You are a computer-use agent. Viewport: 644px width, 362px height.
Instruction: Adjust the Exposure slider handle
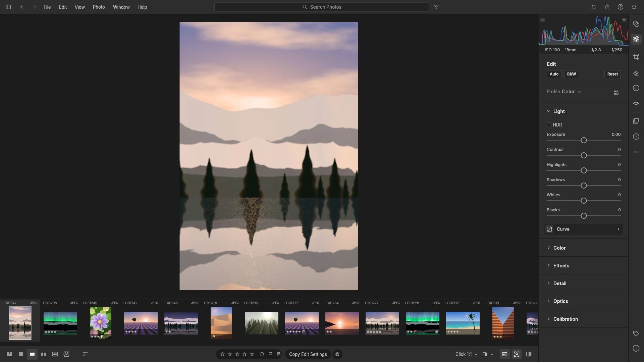tap(584, 140)
